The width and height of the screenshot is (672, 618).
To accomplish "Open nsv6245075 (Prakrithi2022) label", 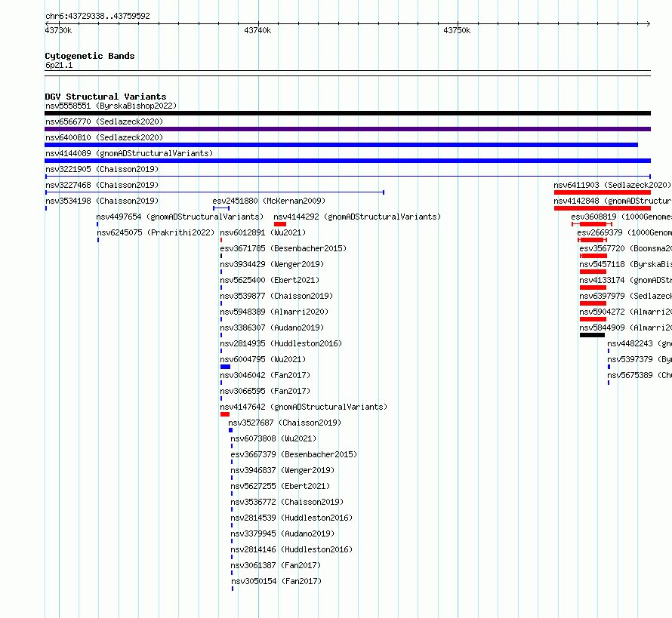I will (156, 232).
